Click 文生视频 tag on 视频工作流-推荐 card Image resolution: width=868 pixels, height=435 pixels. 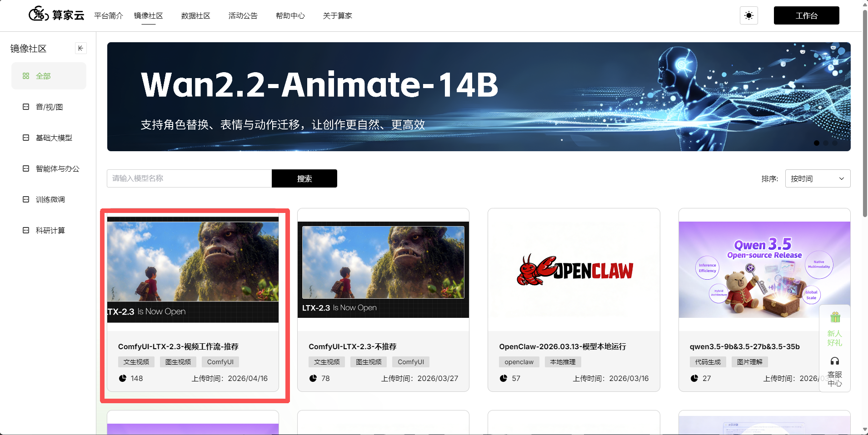click(136, 362)
